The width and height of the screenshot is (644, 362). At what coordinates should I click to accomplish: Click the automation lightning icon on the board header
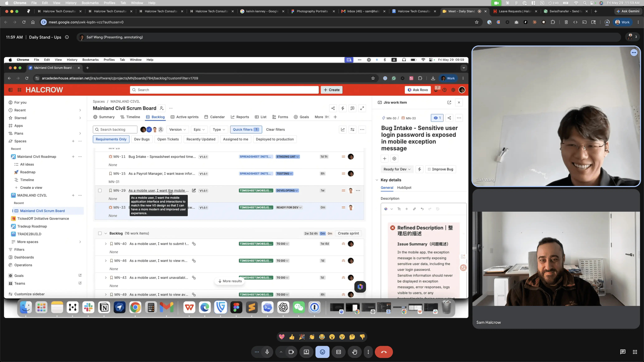tap(343, 108)
